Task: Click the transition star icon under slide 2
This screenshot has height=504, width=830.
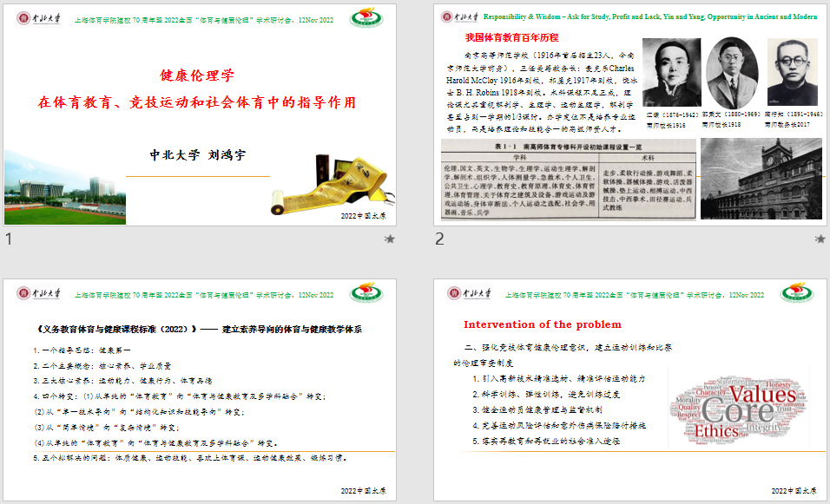Action: coord(818,239)
